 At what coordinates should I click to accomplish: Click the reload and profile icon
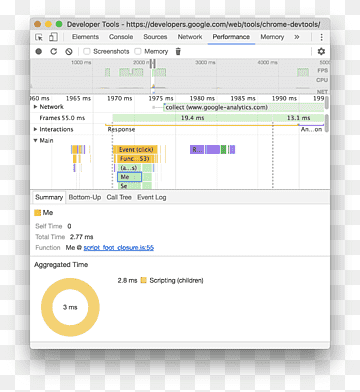click(54, 51)
